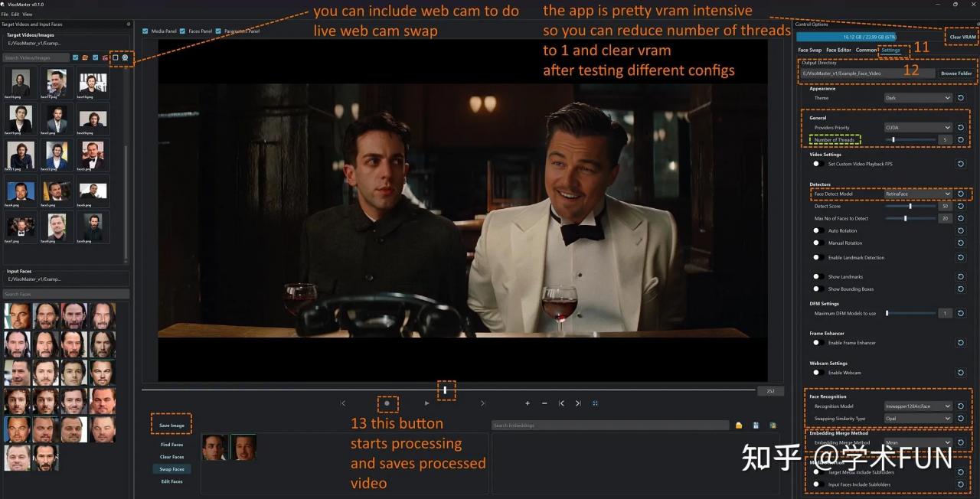
Task: Click the Save Image button
Action: click(171, 425)
